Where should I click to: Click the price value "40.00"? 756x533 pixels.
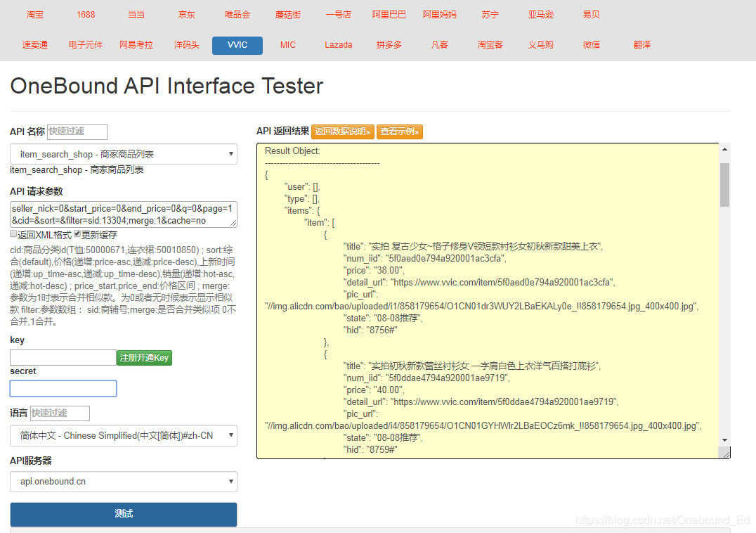[x=389, y=390]
